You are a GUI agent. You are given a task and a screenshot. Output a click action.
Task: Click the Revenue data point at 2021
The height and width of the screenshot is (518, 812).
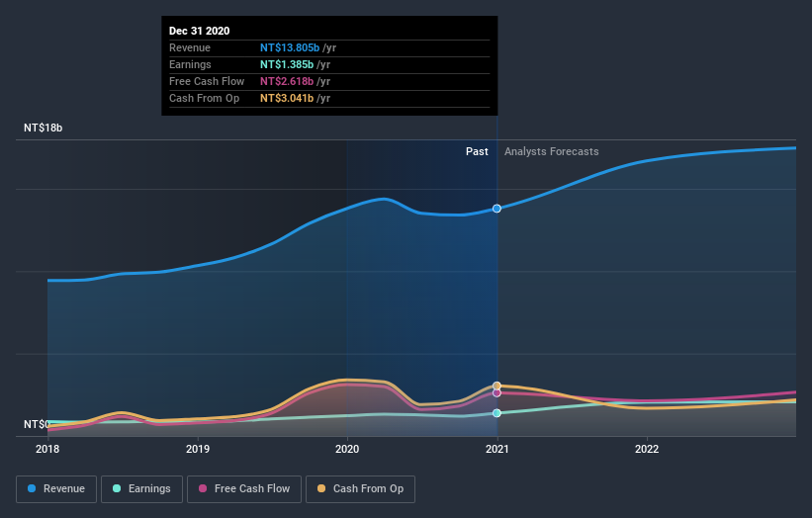[496, 209]
